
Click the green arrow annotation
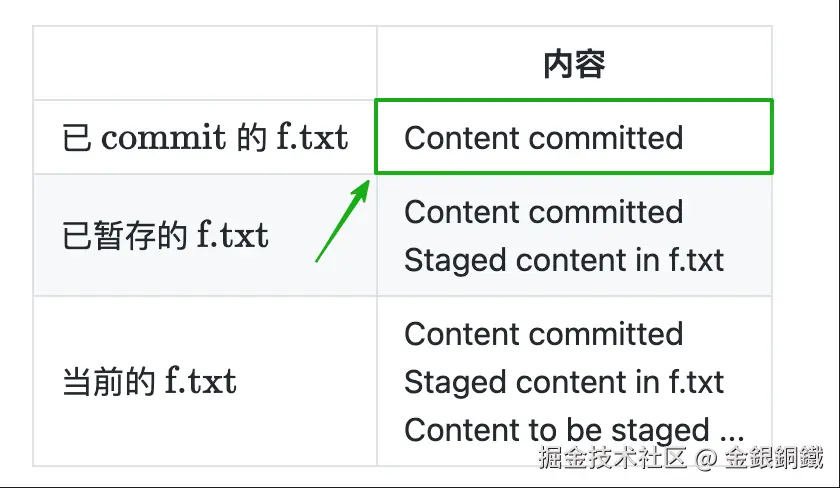click(x=343, y=221)
